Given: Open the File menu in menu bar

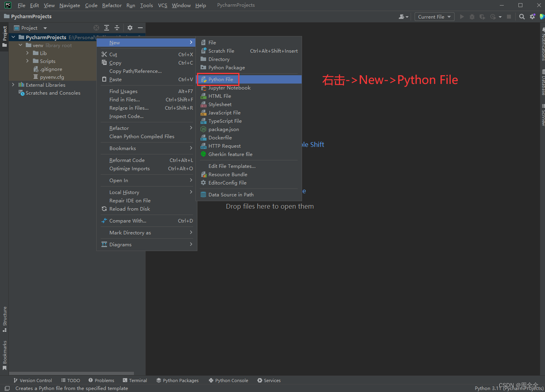Looking at the screenshot, I should coord(21,6).
